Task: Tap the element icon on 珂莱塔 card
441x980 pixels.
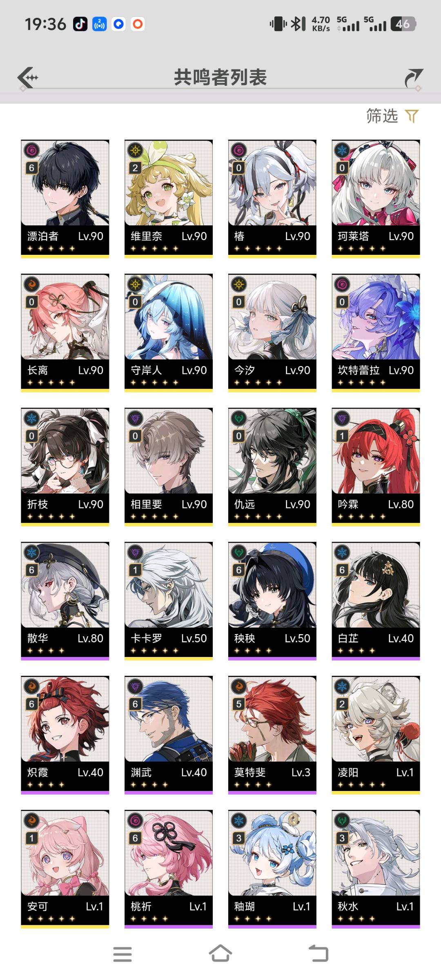Action: pos(342,151)
